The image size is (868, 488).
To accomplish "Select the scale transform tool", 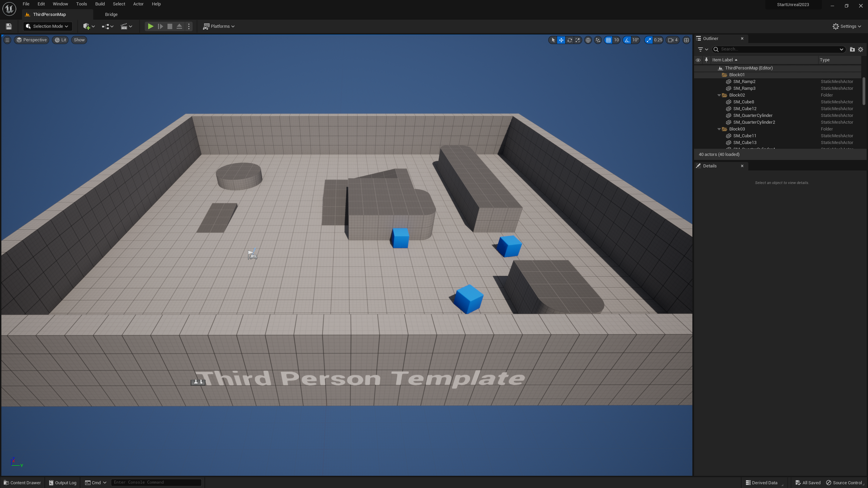I will (578, 40).
